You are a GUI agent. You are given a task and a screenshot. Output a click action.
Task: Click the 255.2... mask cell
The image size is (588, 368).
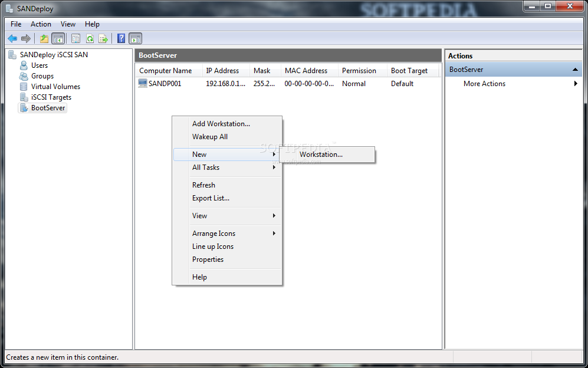[264, 84]
